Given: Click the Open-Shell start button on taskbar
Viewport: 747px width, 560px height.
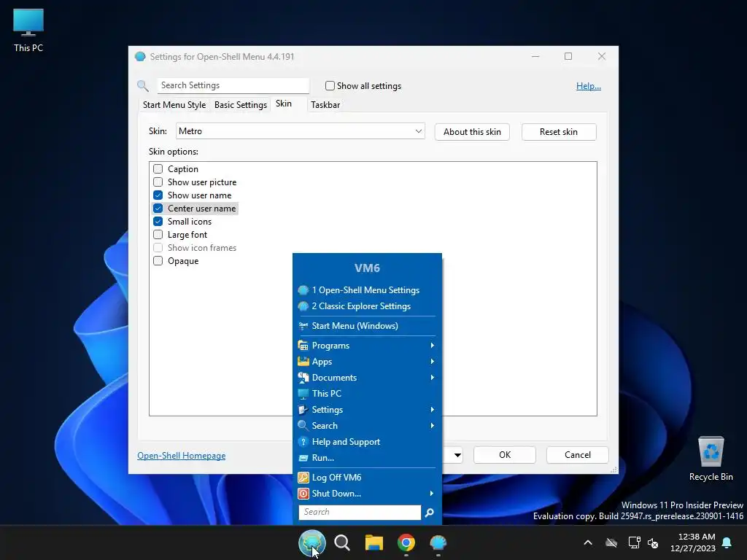Looking at the screenshot, I should [x=312, y=542].
